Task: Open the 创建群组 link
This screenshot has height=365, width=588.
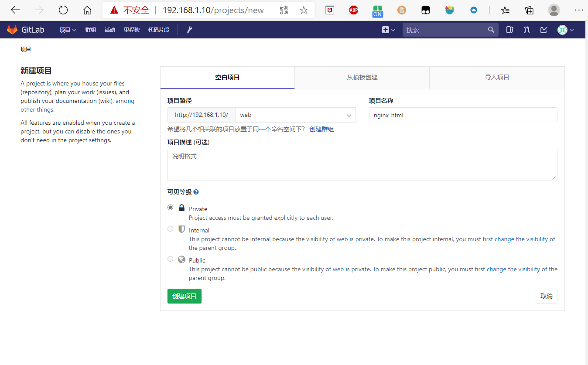Action: point(321,130)
